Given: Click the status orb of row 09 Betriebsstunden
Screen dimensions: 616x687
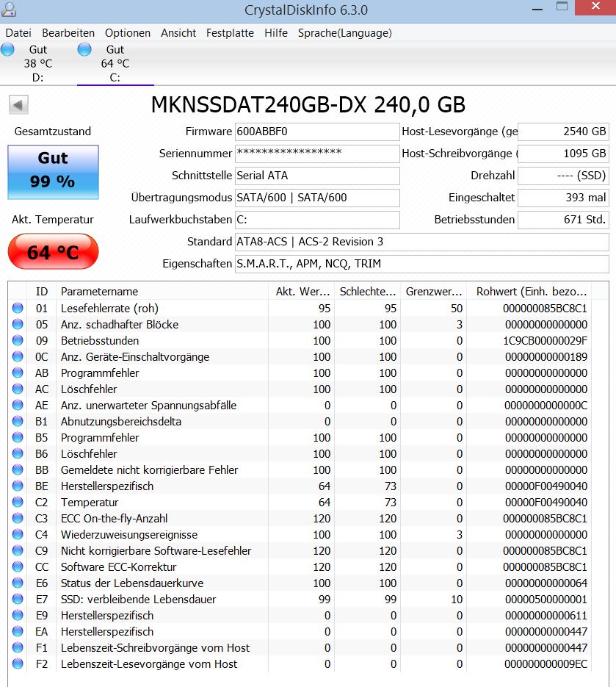Looking at the screenshot, I should pyautogui.click(x=18, y=340).
